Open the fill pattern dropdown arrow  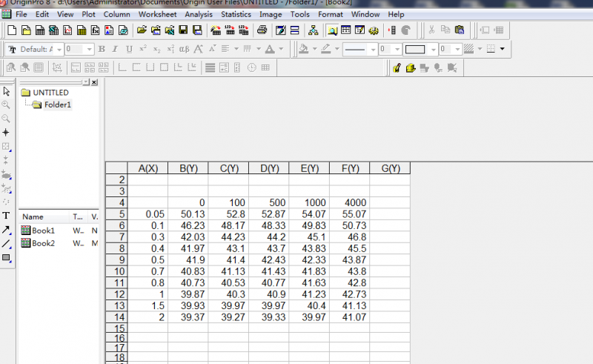pos(480,49)
